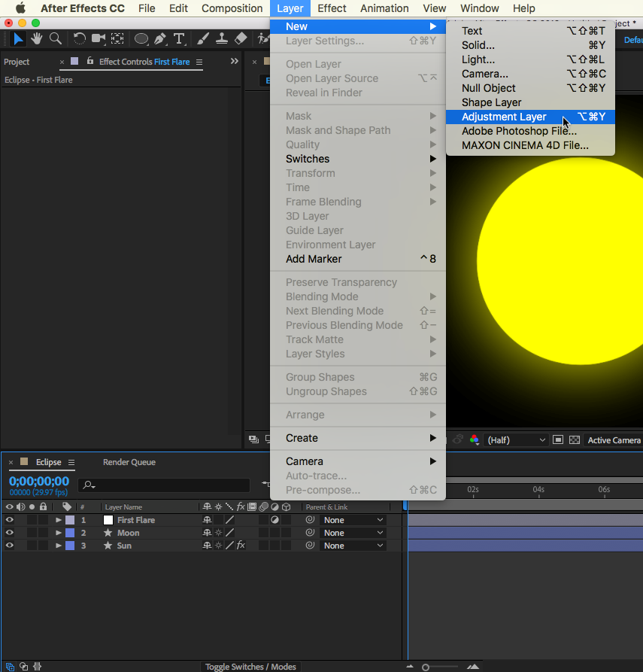
Task: Click Null Object in the New submenu
Action: [x=488, y=88]
